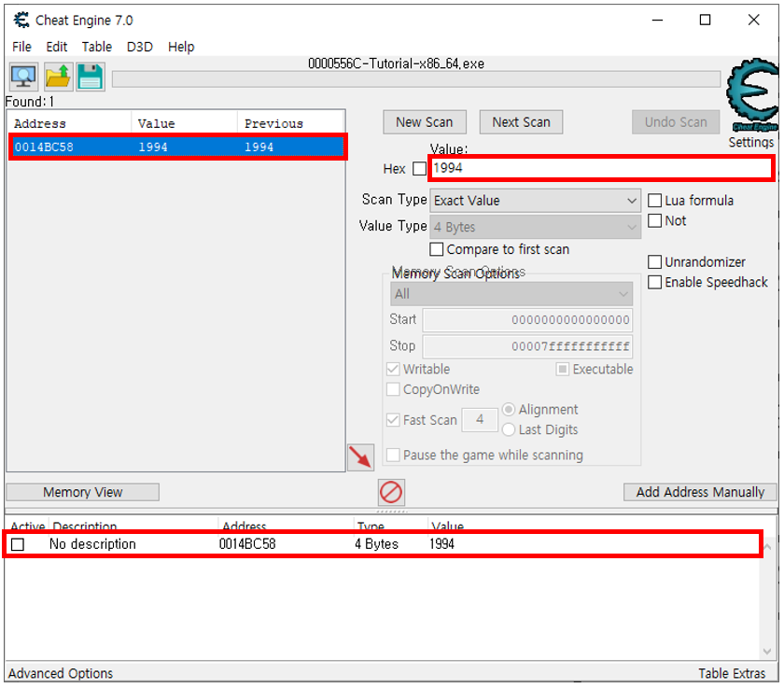This screenshot has height=688, width=784.
Task: Click the Cheat Engine logo settings icon
Action: pyautogui.click(x=752, y=94)
